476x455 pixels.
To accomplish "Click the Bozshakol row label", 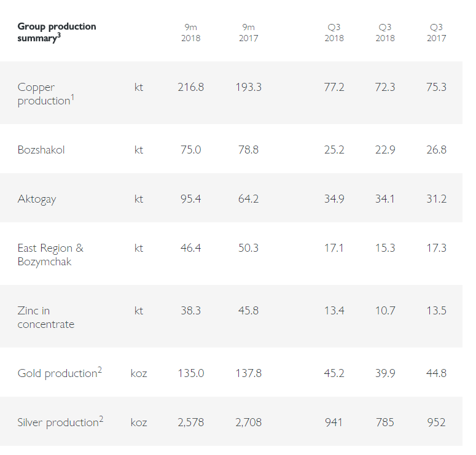I will pyautogui.click(x=41, y=150).
